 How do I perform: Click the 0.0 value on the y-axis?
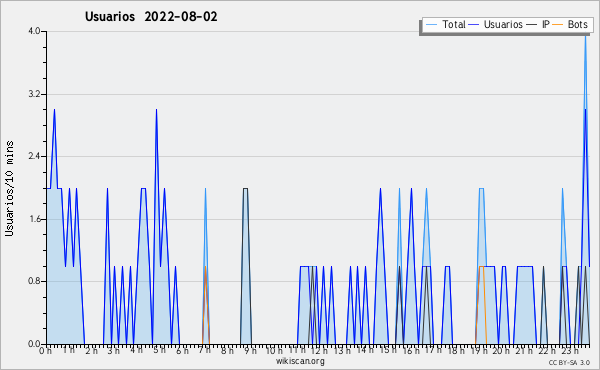point(34,344)
